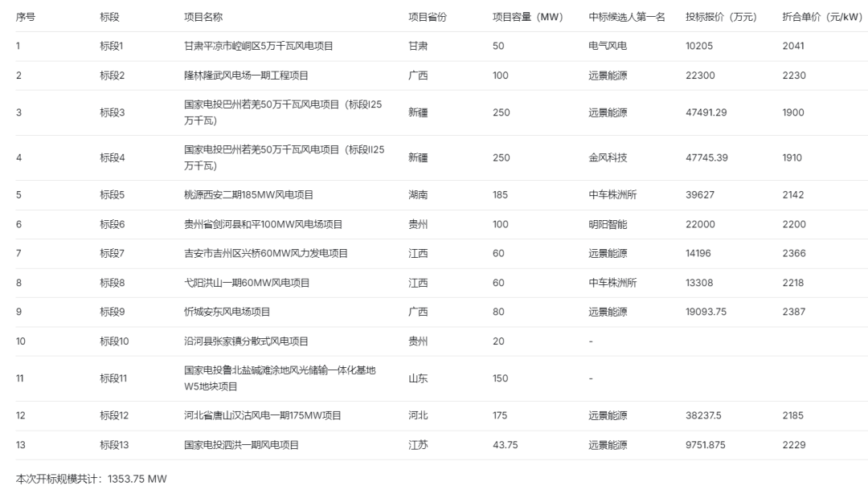Screen dimensions: 868x490
Task: Click the 9751.875 bid price cell
Action: [x=706, y=445]
